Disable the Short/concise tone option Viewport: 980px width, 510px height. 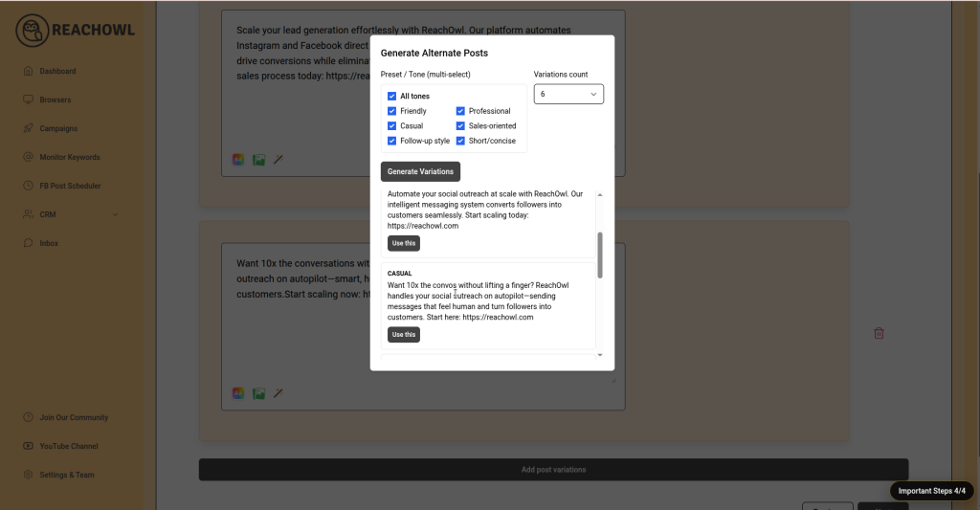pyautogui.click(x=461, y=141)
